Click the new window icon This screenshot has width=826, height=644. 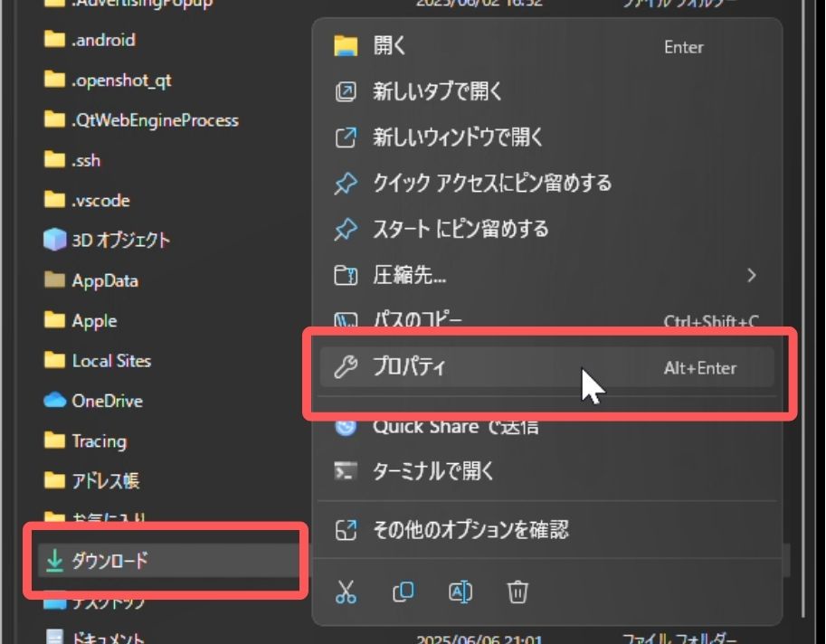point(346,137)
